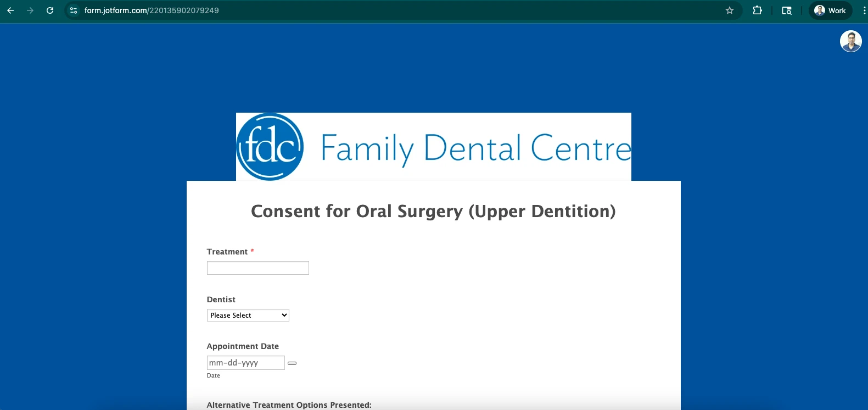The width and height of the screenshot is (868, 410).
Task: Open the tab search icon
Action: pyautogui.click(x=787, y=10)
